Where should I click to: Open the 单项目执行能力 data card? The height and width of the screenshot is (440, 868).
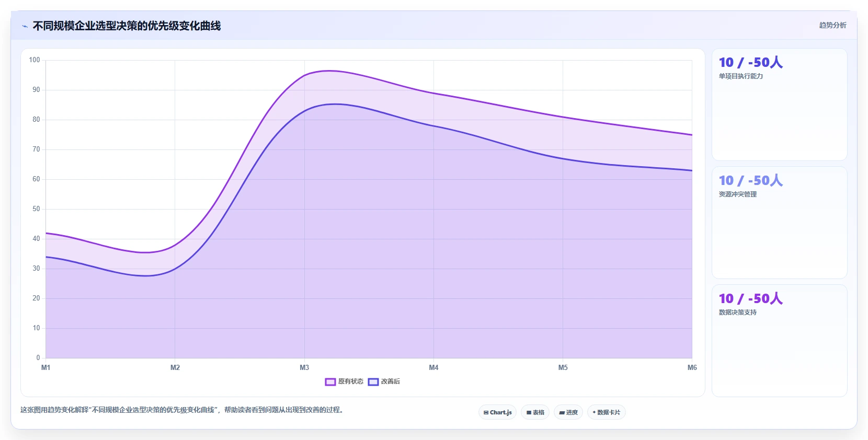tap(779, 105)
